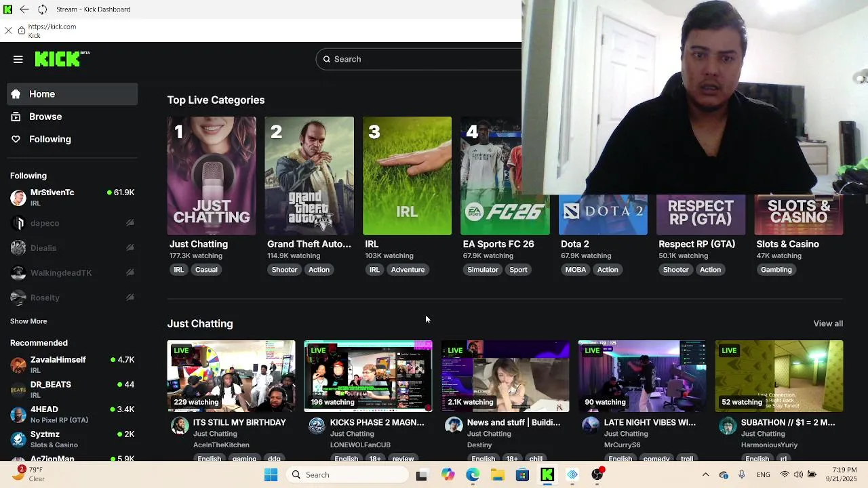Click the Windows taskbar Search box
Viewport: 868px width, 488px height.
coord(346,475)
